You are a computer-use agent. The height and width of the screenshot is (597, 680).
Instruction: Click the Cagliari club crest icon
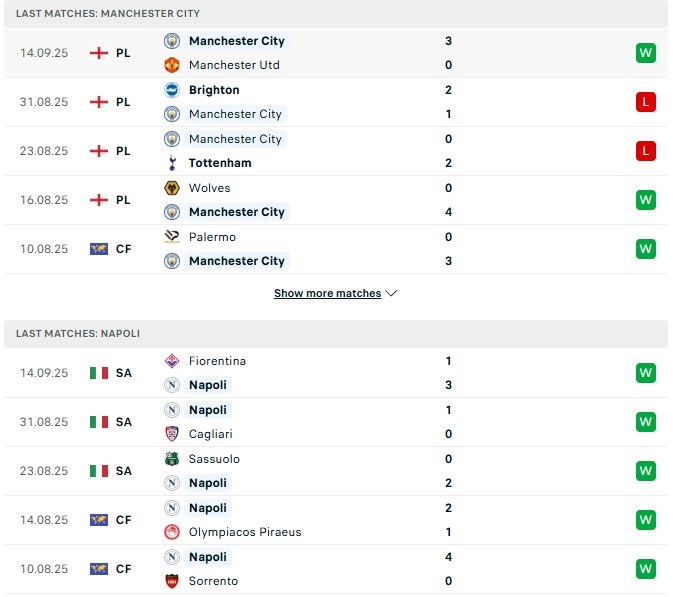click(171, 434)
